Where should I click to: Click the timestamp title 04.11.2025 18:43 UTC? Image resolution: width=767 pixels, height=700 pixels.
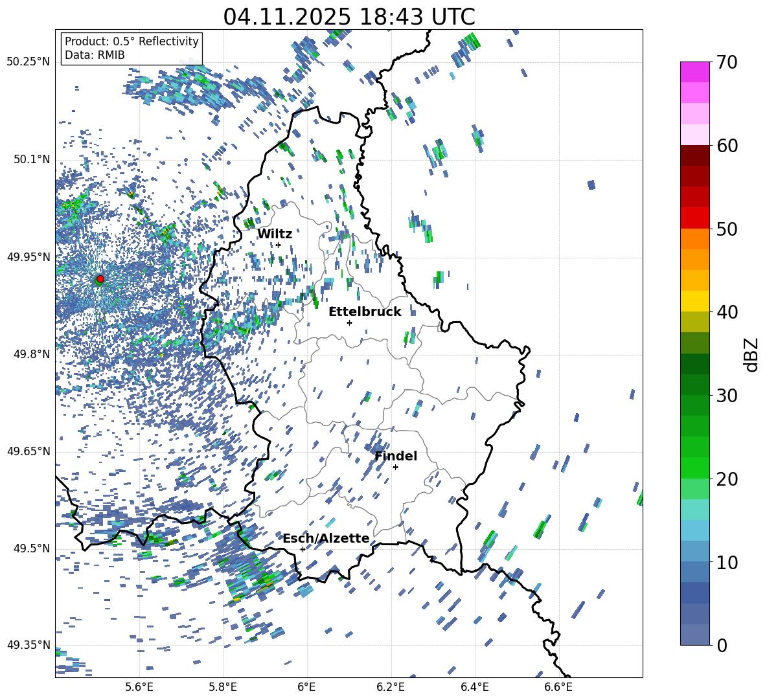click(349, 17)
